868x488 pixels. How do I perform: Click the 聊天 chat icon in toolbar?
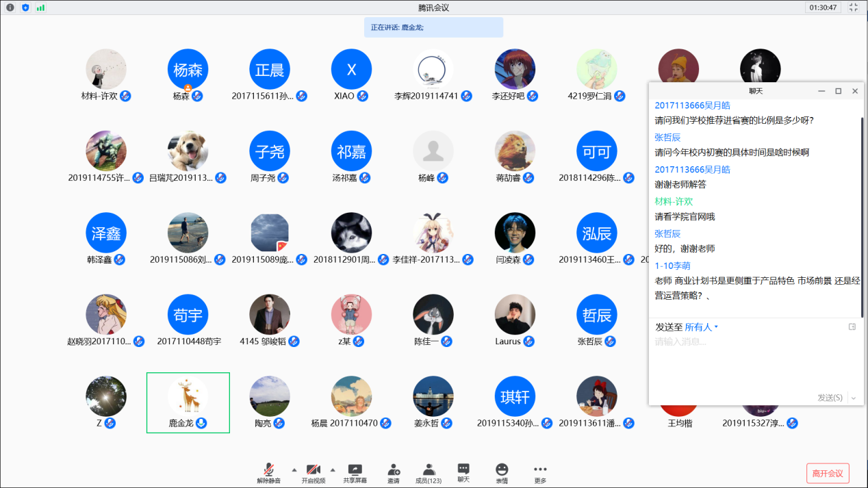[463, 469]
